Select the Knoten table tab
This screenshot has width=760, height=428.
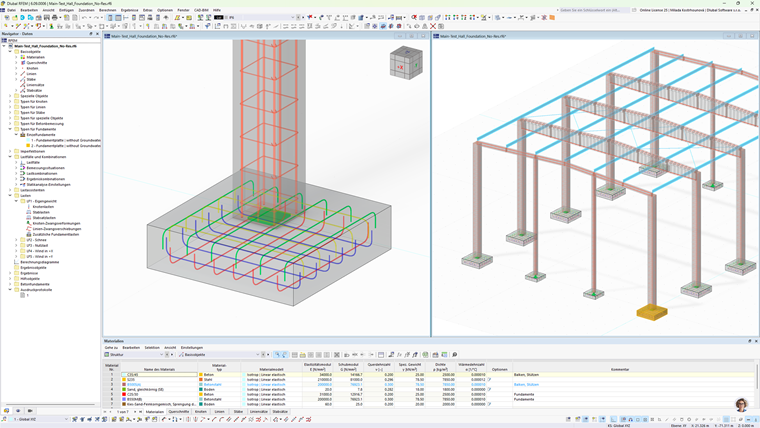(201, 412)
